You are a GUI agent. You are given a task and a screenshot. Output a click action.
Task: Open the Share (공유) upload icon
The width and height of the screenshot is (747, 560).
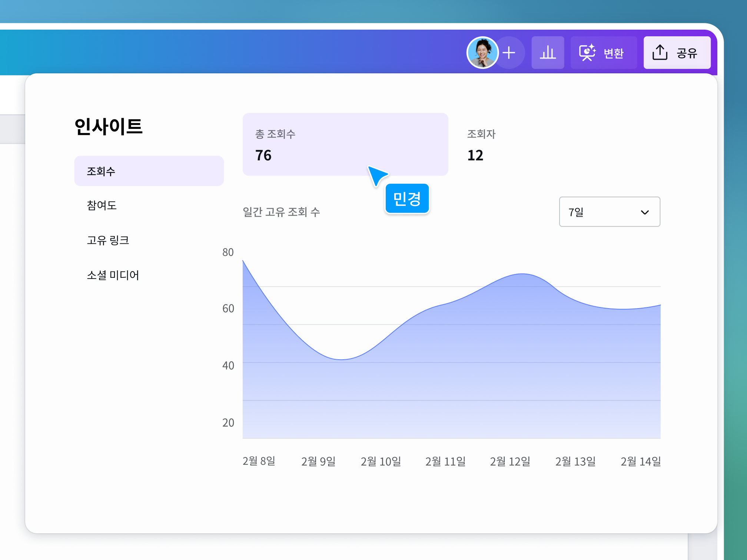660,53
